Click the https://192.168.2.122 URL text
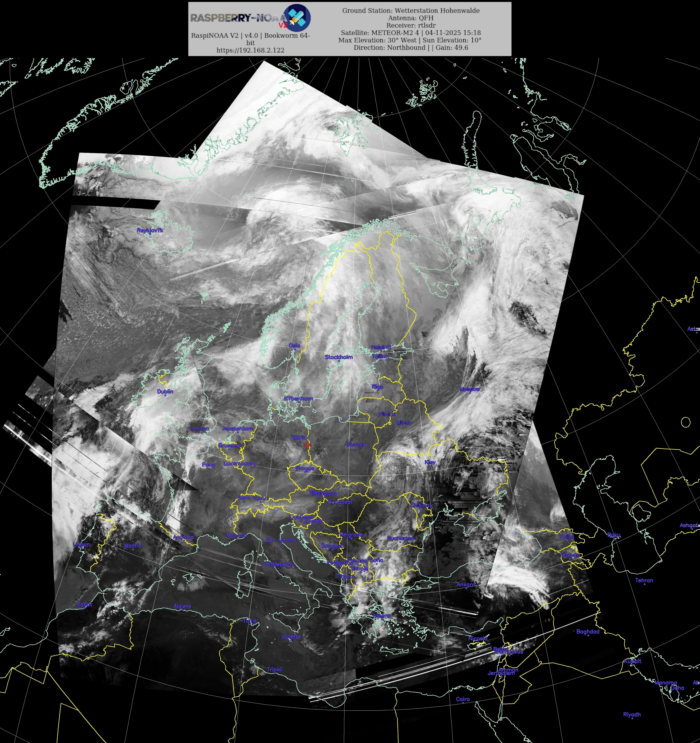 pos(250,50)
